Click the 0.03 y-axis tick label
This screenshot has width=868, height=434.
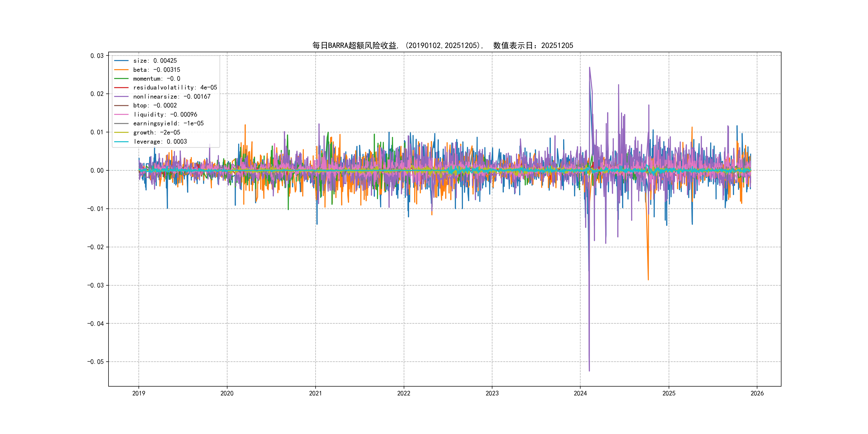pos(97,56)
